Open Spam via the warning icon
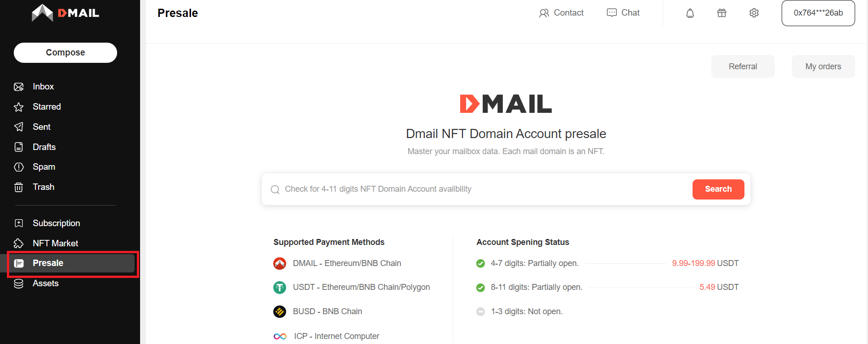 tap(19, 166)
